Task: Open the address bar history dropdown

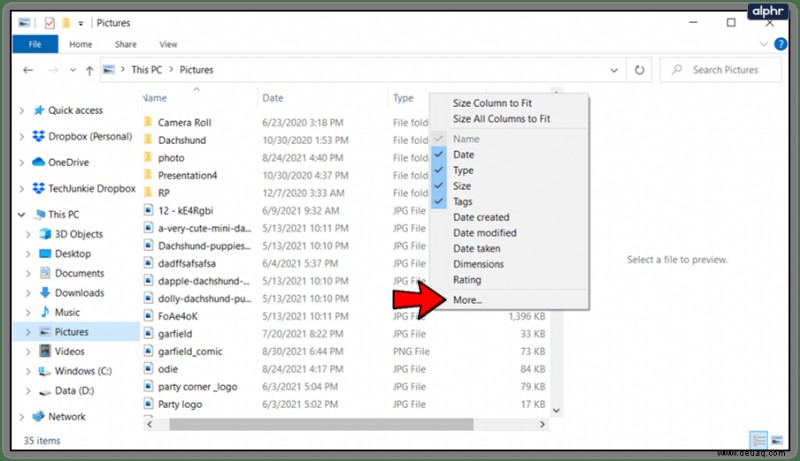Action: [x=614, y=70]
